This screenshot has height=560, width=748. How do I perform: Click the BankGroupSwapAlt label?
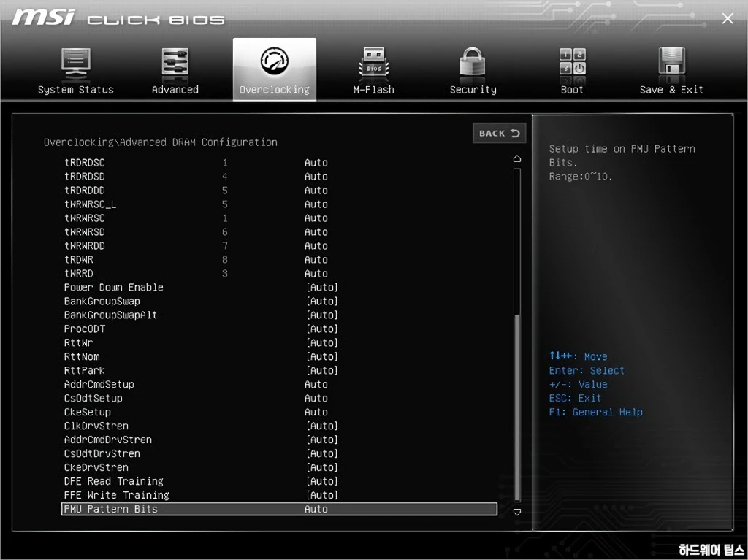point(110,315)
